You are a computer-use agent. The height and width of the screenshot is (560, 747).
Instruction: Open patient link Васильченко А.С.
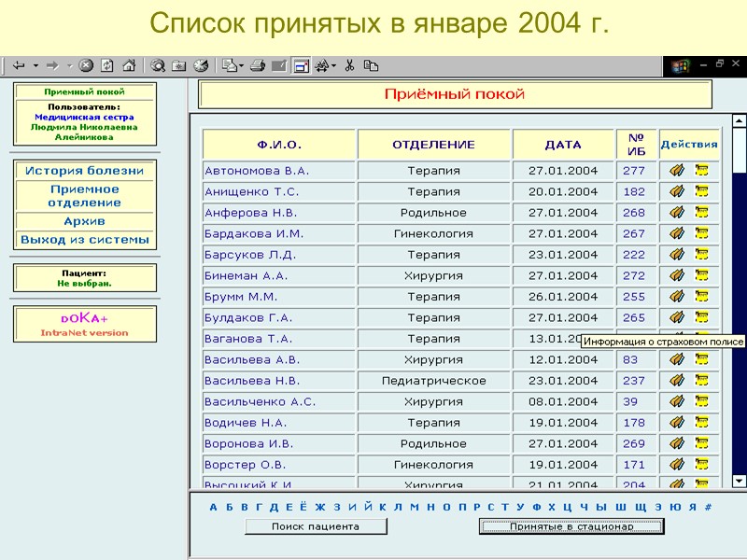tap(261, 401)
